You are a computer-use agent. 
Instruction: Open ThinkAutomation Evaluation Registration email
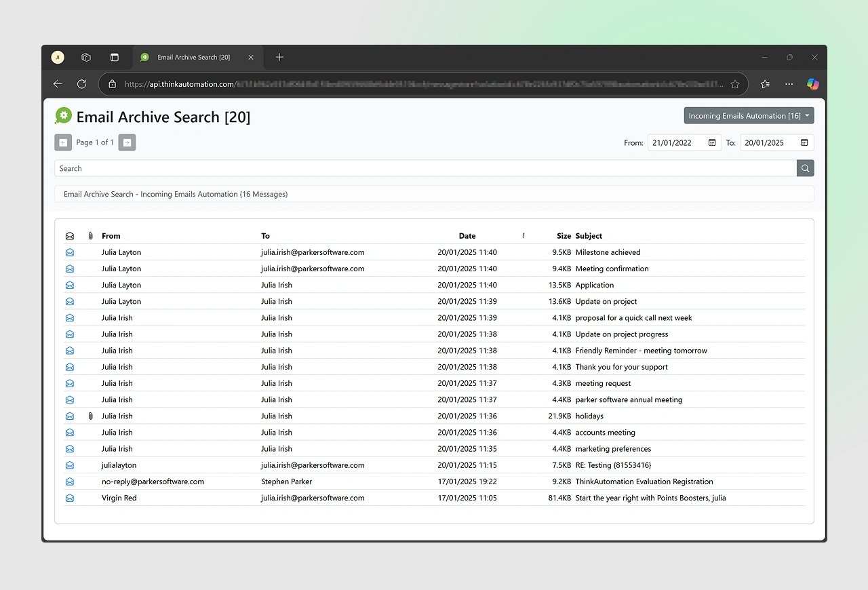[644, 481]
